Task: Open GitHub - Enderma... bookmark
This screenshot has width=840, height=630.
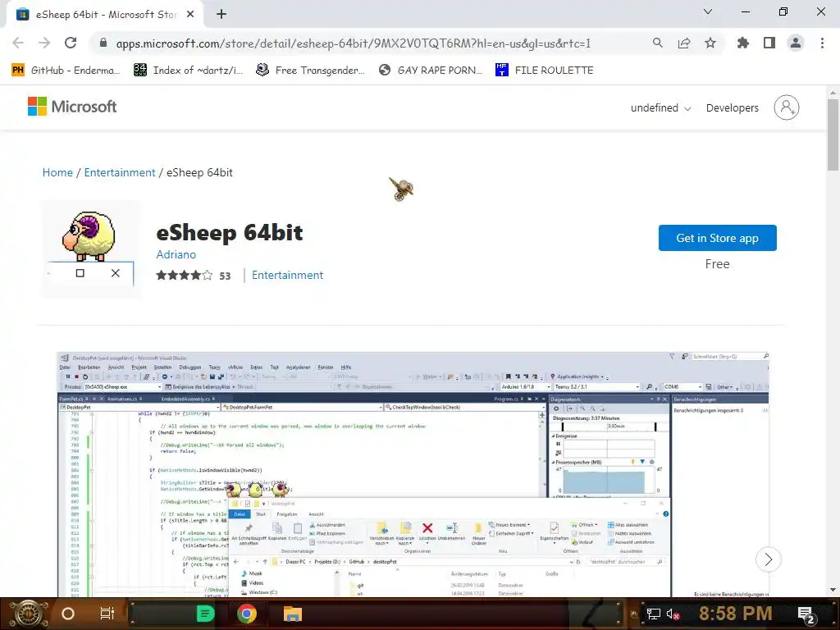Action: [x=66, y=71]
